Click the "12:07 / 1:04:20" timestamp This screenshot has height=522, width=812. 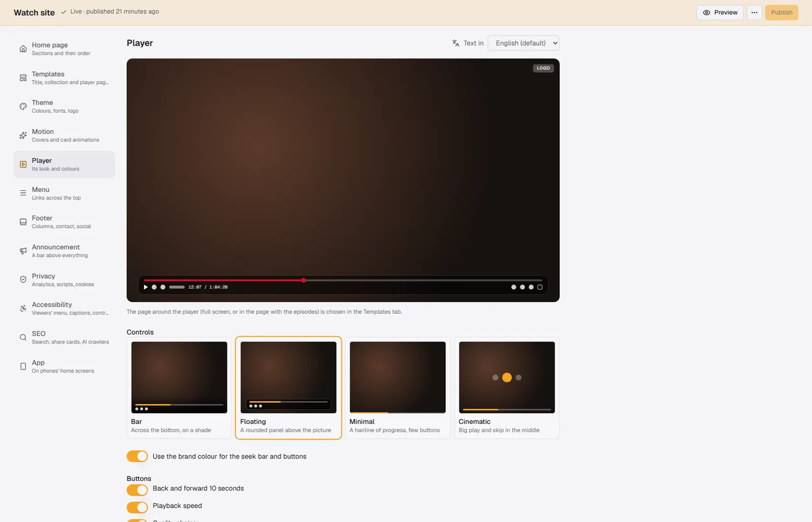click(x=208, y=287)
